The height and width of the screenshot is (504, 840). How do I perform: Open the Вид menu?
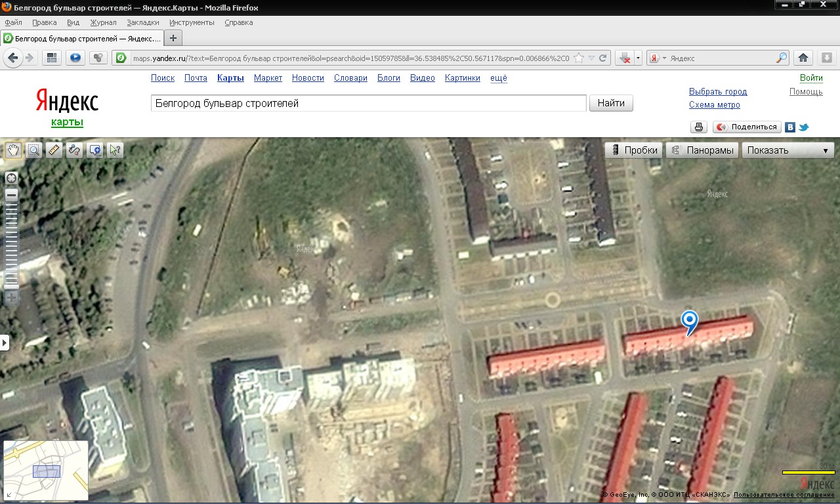pos(73,22)
